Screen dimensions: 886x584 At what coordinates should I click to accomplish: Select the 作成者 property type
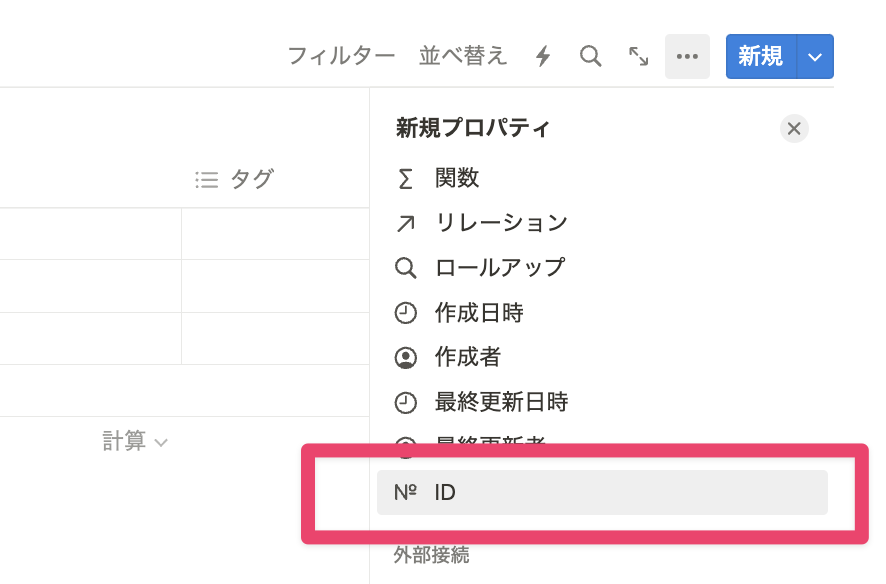[x=602, y=358]
